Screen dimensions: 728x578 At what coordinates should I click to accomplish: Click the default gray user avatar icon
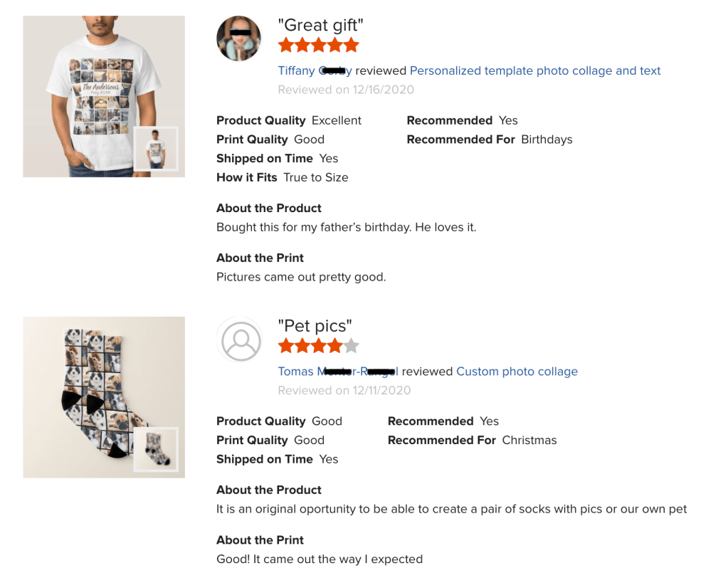click(x=241, y=340)
